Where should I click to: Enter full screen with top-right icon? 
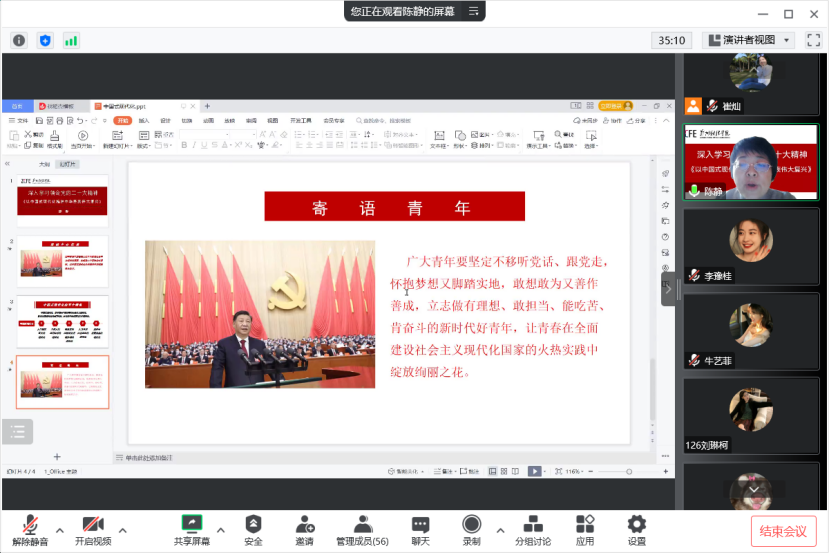pyautogui.click(x=813, y=40)
